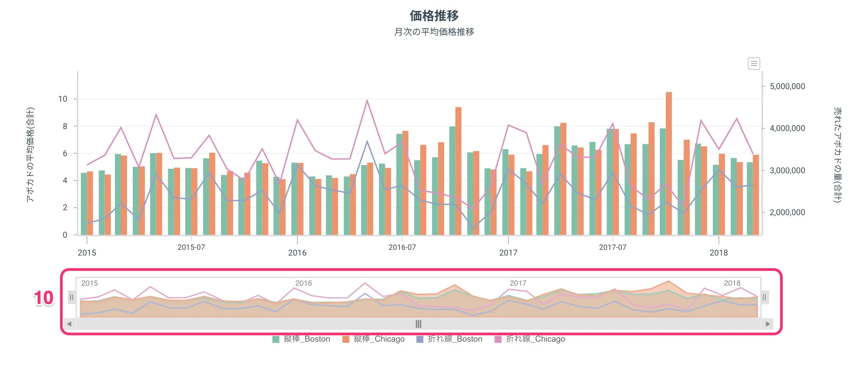
Task: Click the 2018 label on the main x-axis
Action: (x=719, y=253)
